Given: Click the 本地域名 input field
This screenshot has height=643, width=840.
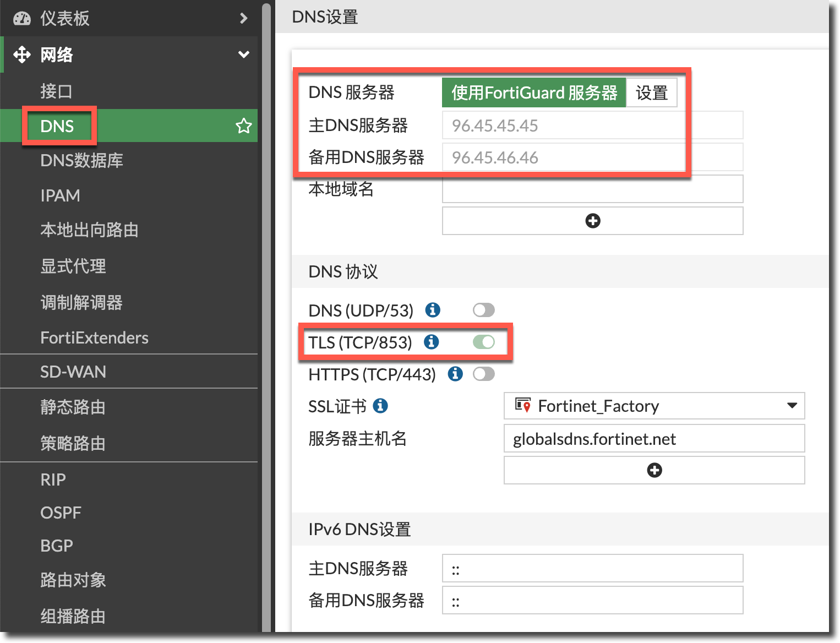Looking at the screenshot, I should pos(593,189).
